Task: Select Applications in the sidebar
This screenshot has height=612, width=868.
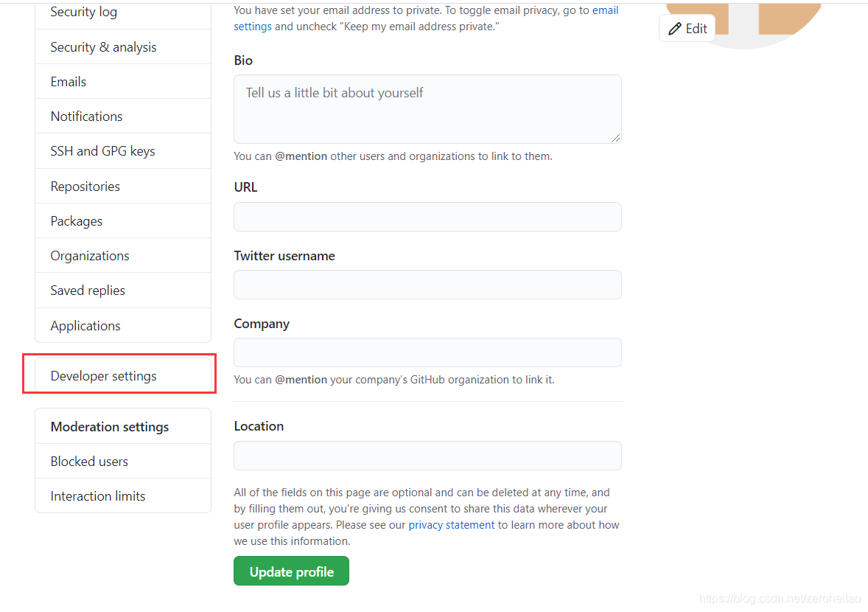Action: click(x=85, y=325)
